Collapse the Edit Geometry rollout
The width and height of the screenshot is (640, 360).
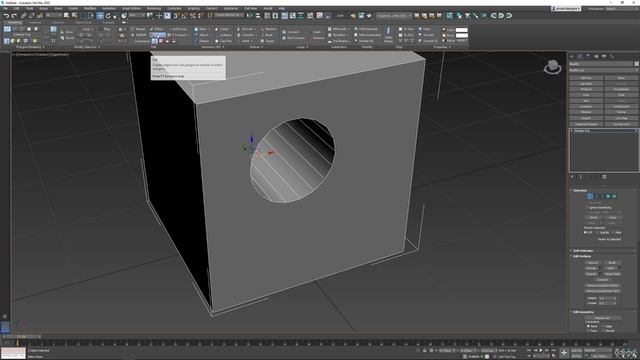coord(583,312)
